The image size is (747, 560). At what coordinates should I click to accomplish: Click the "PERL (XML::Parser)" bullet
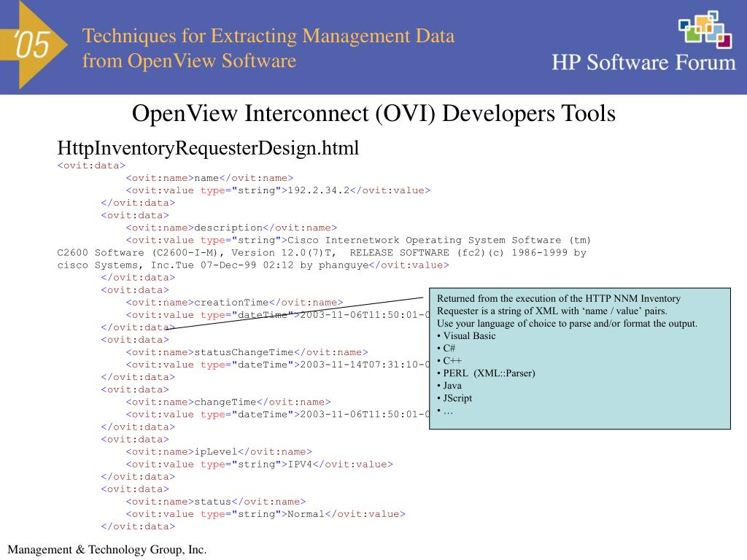coord(486,373)
